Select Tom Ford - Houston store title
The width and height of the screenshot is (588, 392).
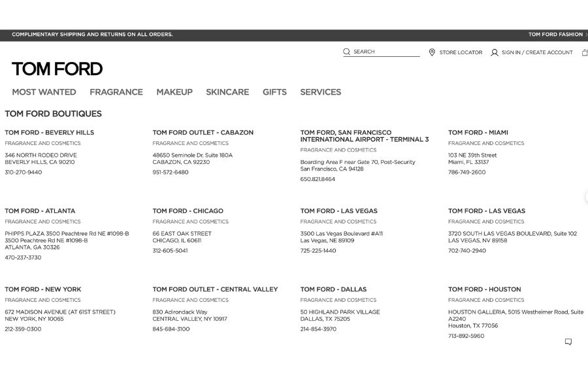(485, 289)
